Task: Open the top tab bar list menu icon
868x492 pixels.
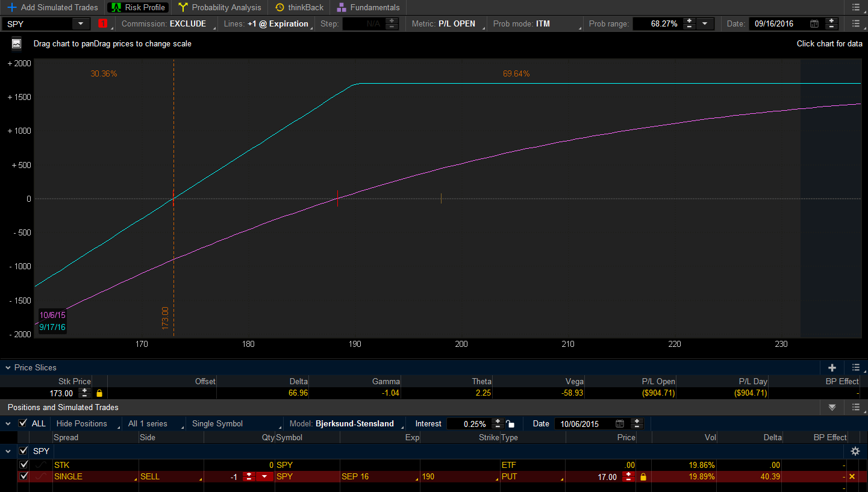Action: tap(856, 7)
